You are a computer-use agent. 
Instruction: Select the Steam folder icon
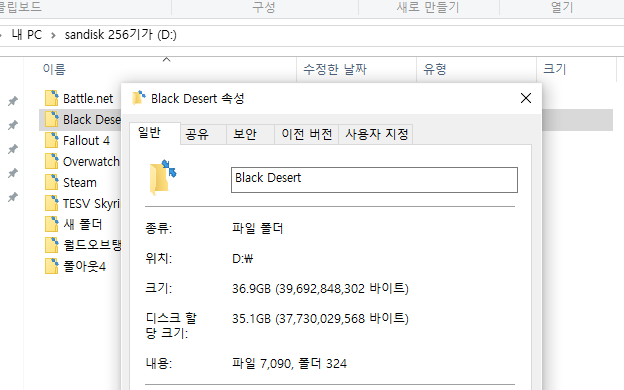point(51,182)
